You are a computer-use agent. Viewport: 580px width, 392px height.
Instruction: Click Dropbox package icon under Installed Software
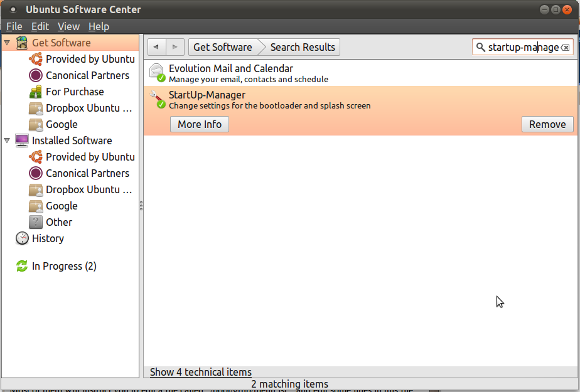click(x=36, y=189)
